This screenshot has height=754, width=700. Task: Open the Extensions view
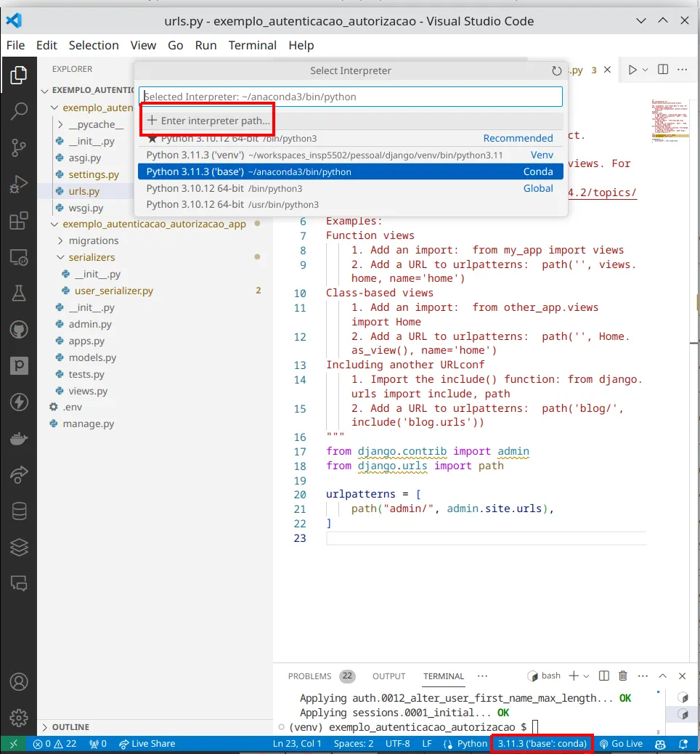point(19,221)
